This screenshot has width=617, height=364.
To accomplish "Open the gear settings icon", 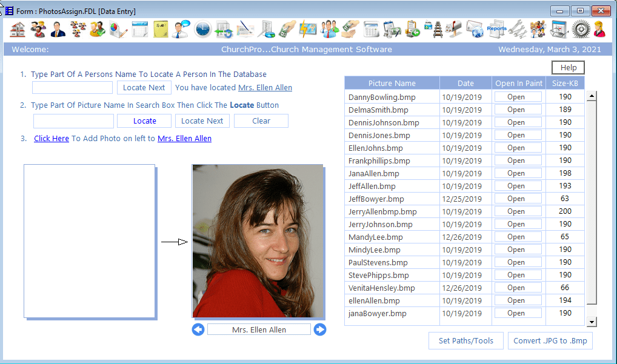I will [x=581, y=30].
